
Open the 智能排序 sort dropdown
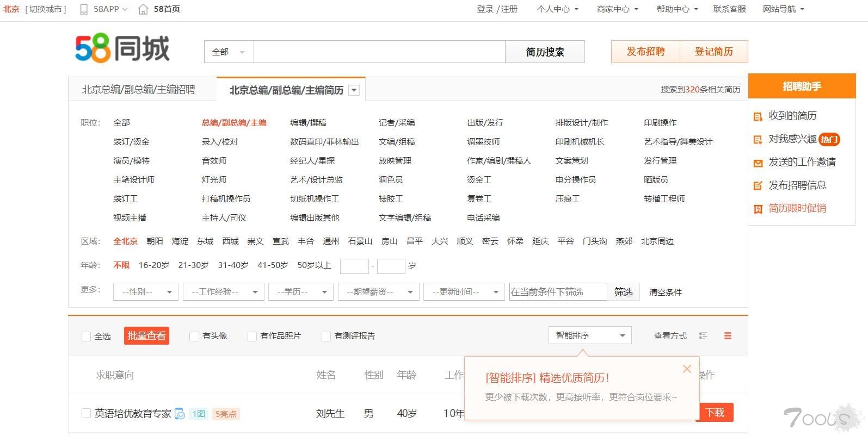point(589,335)
